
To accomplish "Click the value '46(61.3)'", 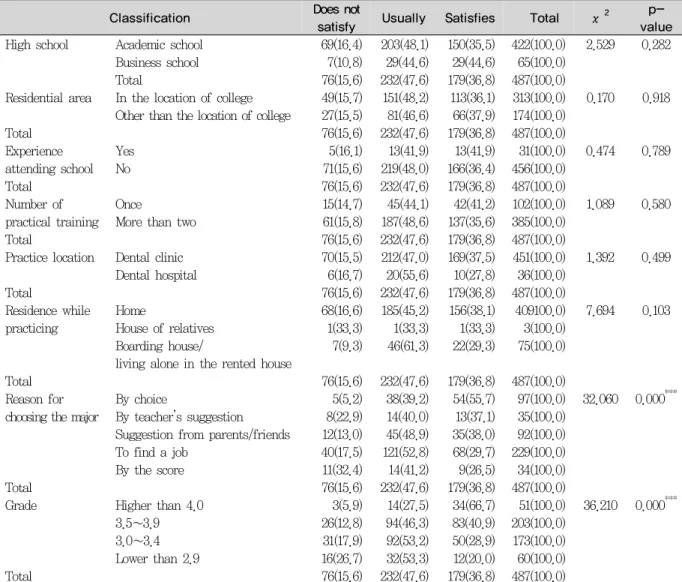I will point(408,346).
